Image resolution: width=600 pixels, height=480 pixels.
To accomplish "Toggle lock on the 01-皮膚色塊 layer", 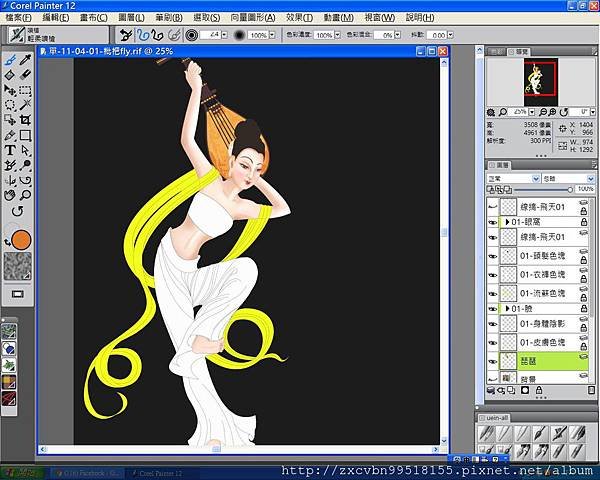I will coord(583,346).
